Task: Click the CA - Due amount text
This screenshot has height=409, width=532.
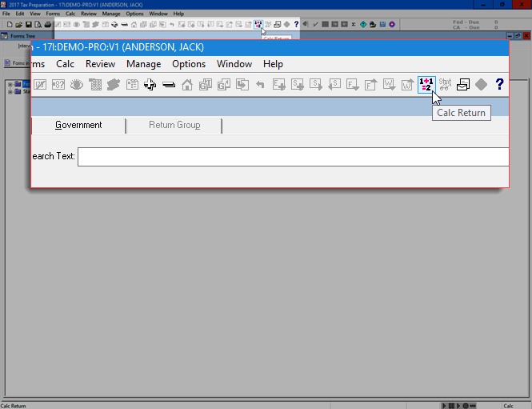Action: (x=475, y=27)
